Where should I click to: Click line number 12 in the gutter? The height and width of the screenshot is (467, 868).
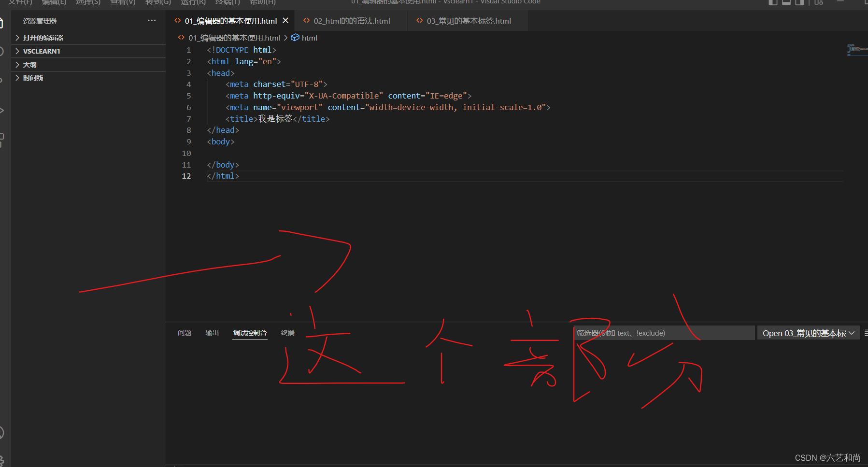[x=186, y=176]
